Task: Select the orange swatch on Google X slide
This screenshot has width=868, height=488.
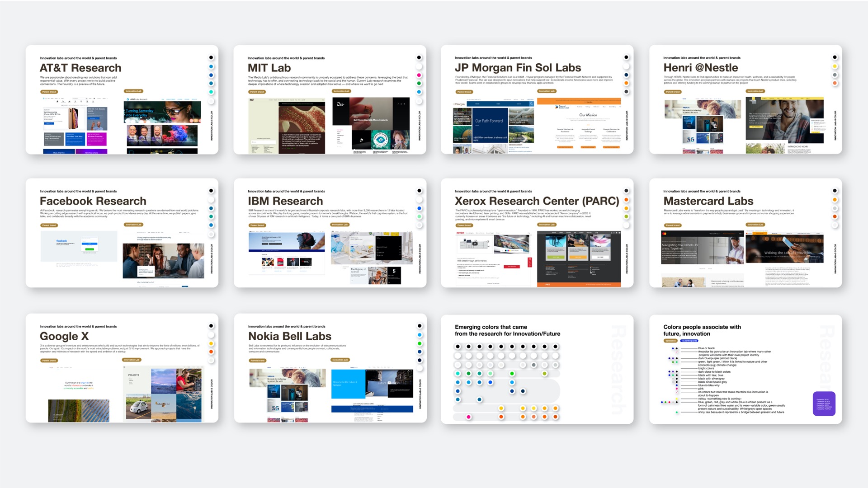Action: point(211,352)
